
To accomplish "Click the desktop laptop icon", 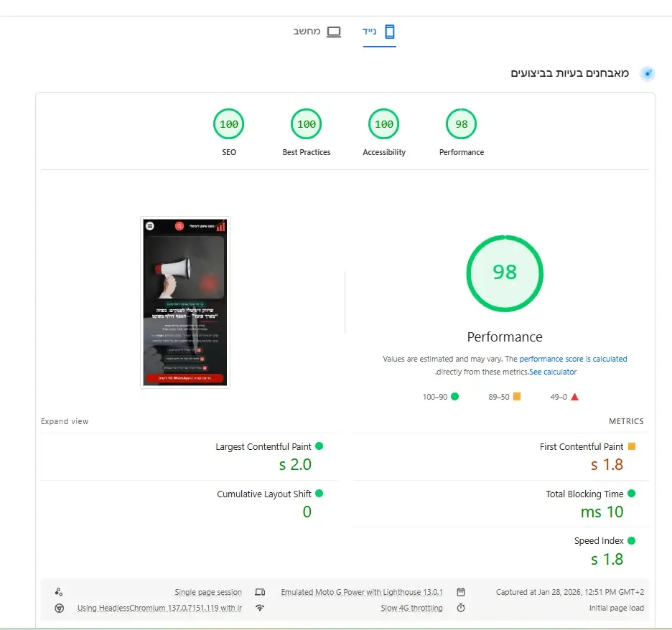I will click(x=334, y=32).
